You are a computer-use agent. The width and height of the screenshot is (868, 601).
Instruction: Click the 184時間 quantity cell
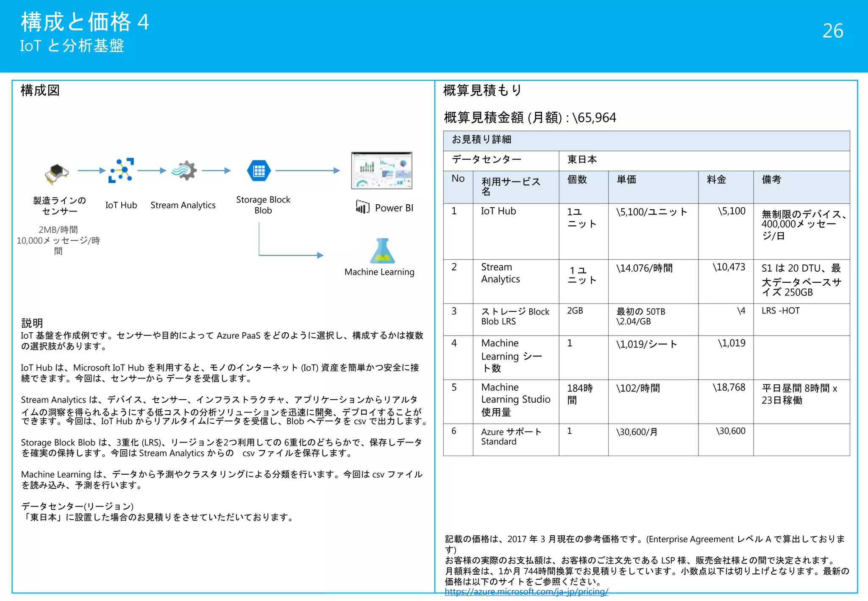(x=583, y=402)
